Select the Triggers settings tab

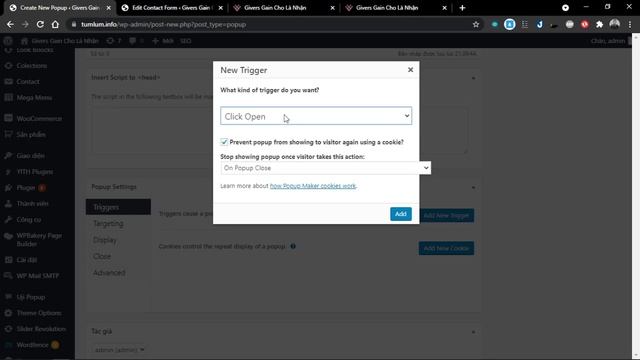pyautogui.click(x=118, y=207)
